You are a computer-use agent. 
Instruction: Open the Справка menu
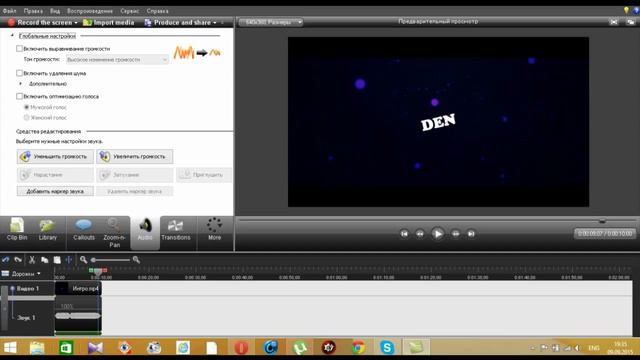click(157, 11)
